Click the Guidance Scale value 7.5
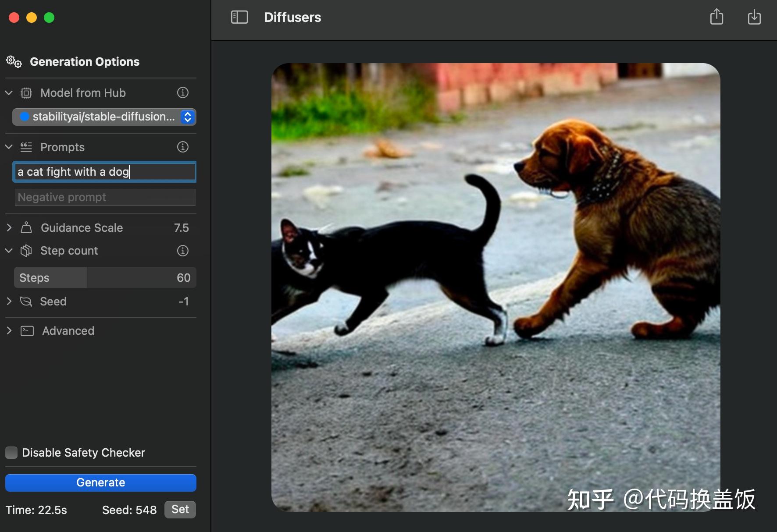 coord(181,228)
